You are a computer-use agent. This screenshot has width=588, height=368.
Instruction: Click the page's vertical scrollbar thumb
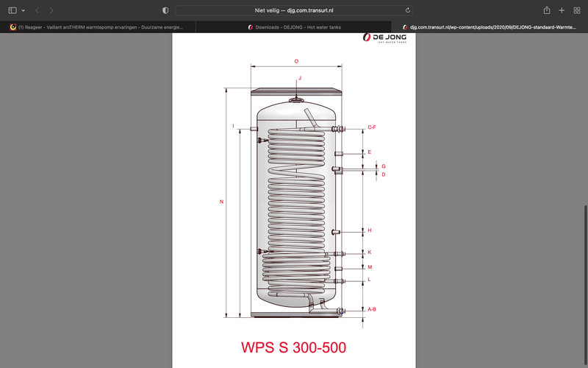pos(585,286)
